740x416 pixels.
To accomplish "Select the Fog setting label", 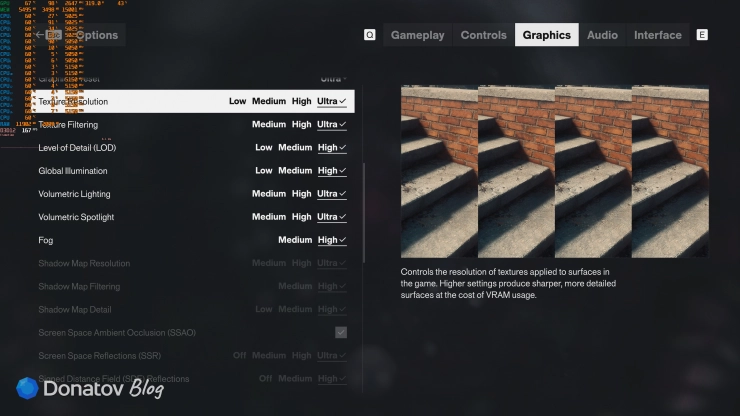I will 45,240.
